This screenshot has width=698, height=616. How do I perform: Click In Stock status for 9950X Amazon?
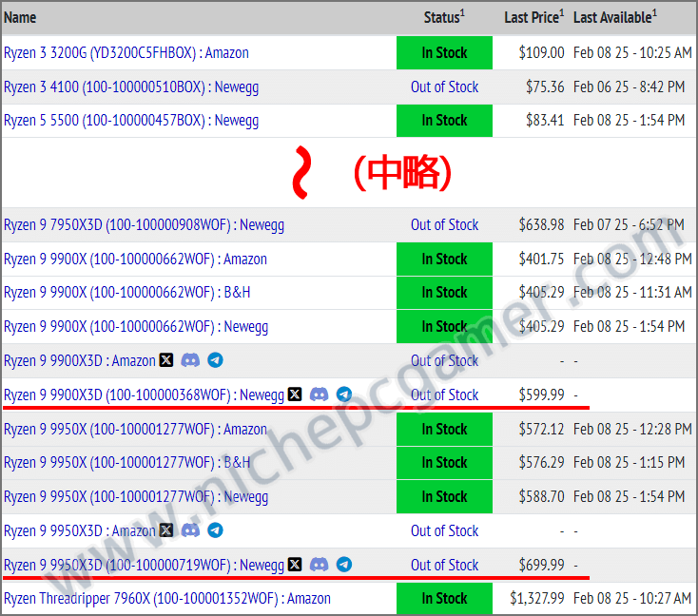(444, 429)
